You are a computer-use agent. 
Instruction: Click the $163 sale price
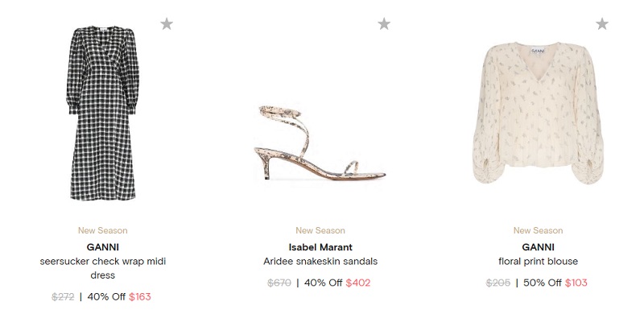[139, 297]
